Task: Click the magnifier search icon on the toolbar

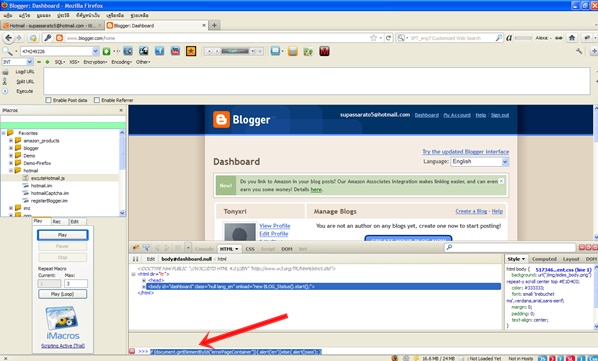Action: [x=7, y=51]
